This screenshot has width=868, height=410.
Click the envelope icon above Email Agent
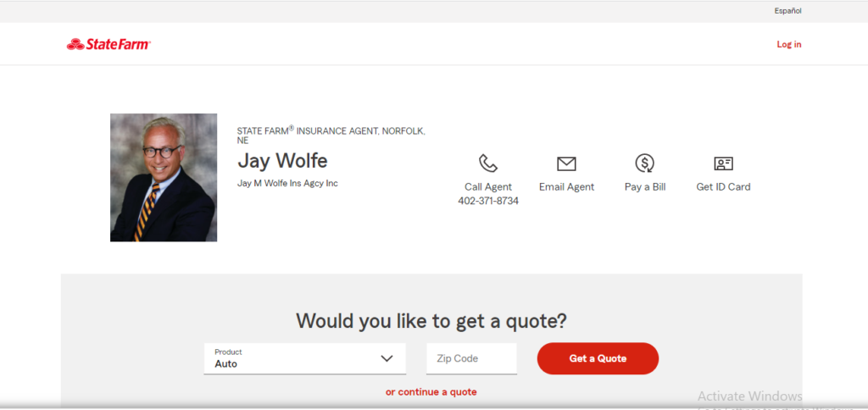[x=566, y=163]
